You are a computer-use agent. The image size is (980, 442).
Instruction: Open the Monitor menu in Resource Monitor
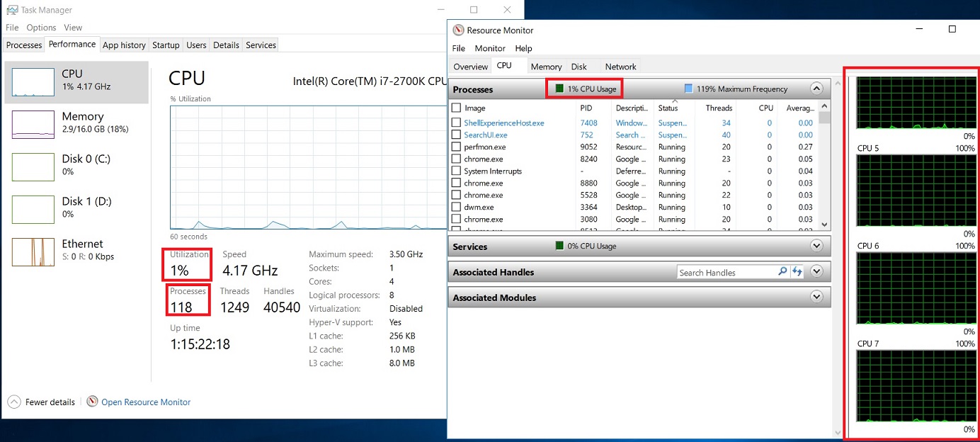(490, 48)
